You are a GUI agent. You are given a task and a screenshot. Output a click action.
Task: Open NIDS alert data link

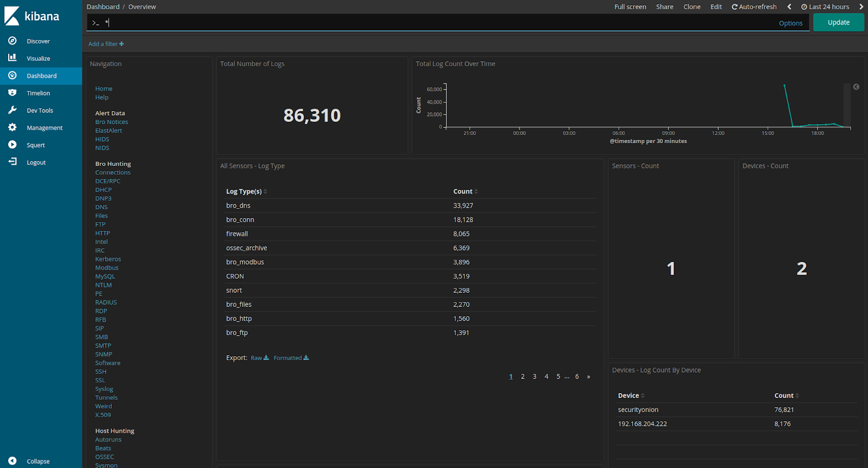(x=102, y=148)
